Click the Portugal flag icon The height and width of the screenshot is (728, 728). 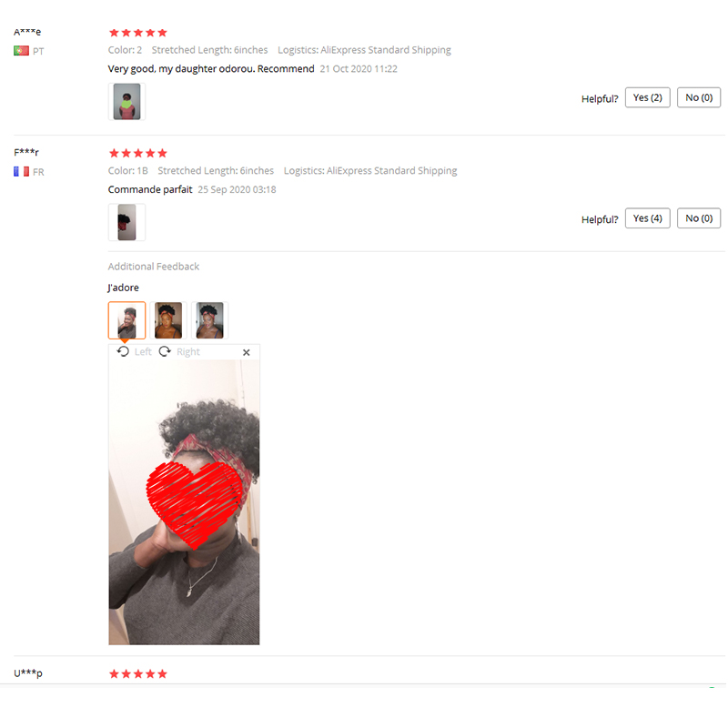(21, 51)
